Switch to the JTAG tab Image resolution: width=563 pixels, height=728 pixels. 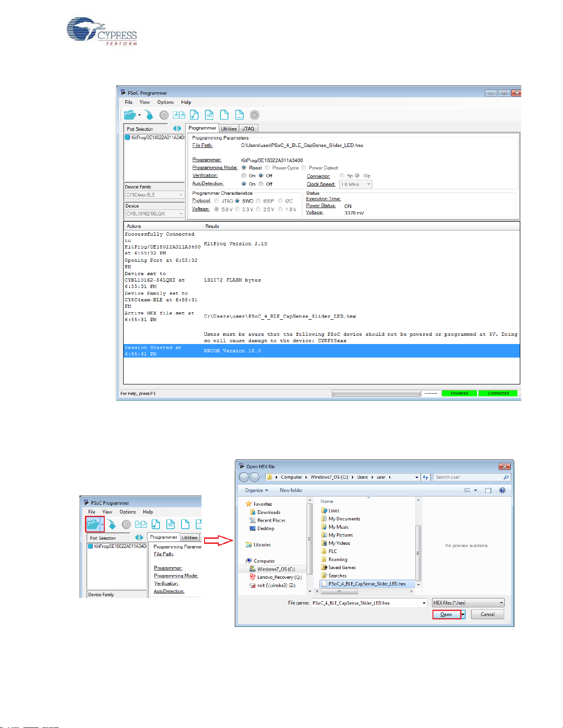248,129
